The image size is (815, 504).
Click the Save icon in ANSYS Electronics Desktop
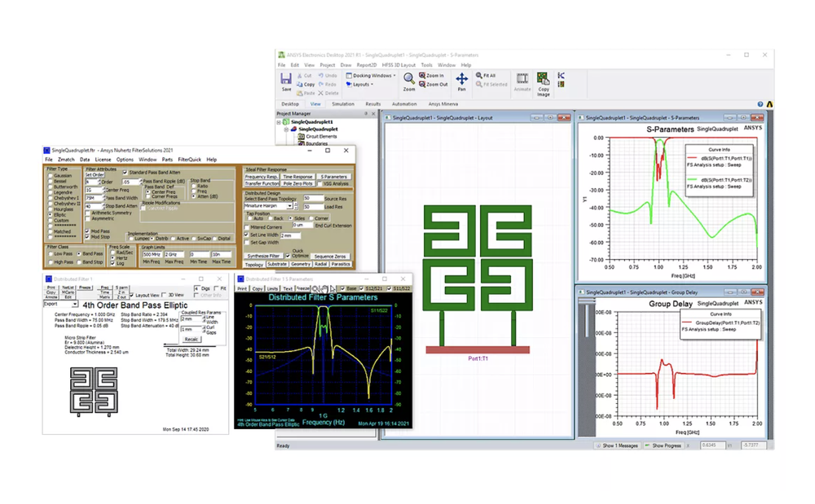[x=286, y=79]
